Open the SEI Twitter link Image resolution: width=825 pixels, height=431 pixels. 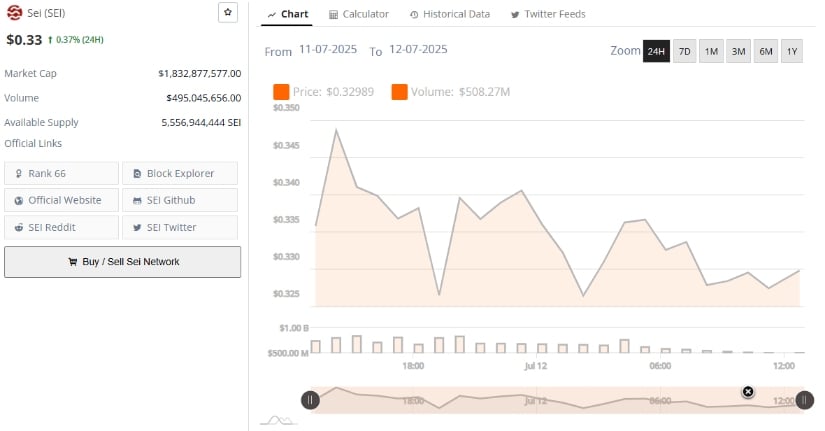(x=180, y=227)
